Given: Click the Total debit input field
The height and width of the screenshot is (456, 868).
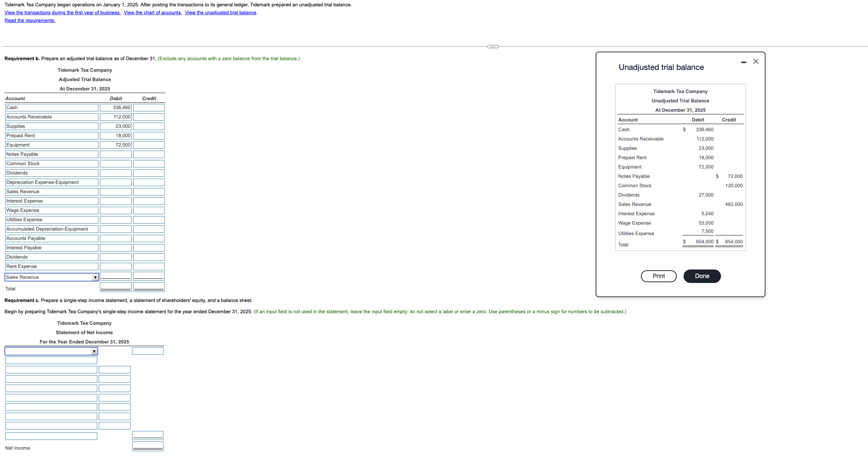Looking at the screenshot, I should [x=115, y=287].
